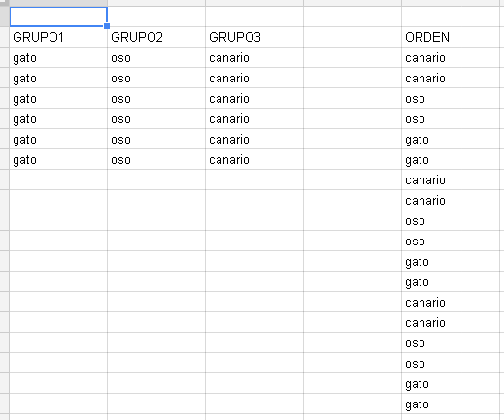Select the GRUPO2 header cell

156,37
